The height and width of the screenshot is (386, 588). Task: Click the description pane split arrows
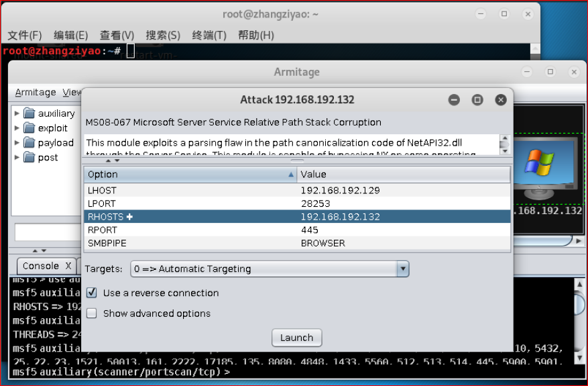coord(113,160)
